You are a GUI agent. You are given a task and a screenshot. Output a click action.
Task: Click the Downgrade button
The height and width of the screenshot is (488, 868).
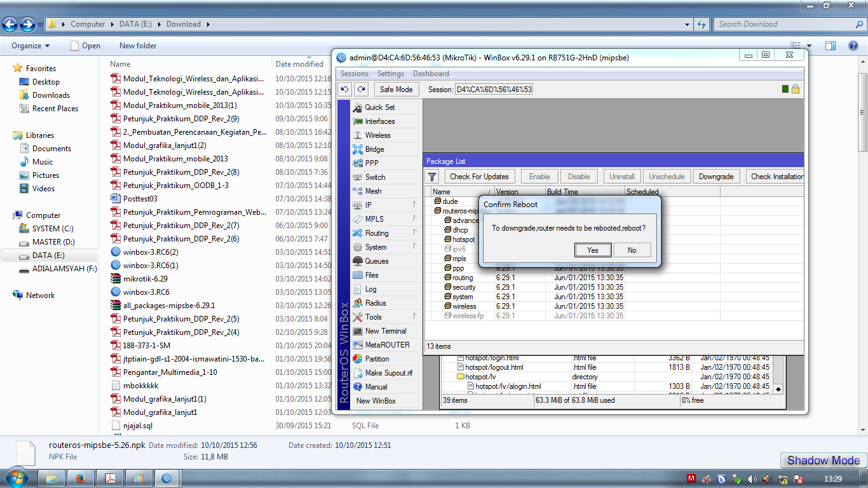[716, 177]
